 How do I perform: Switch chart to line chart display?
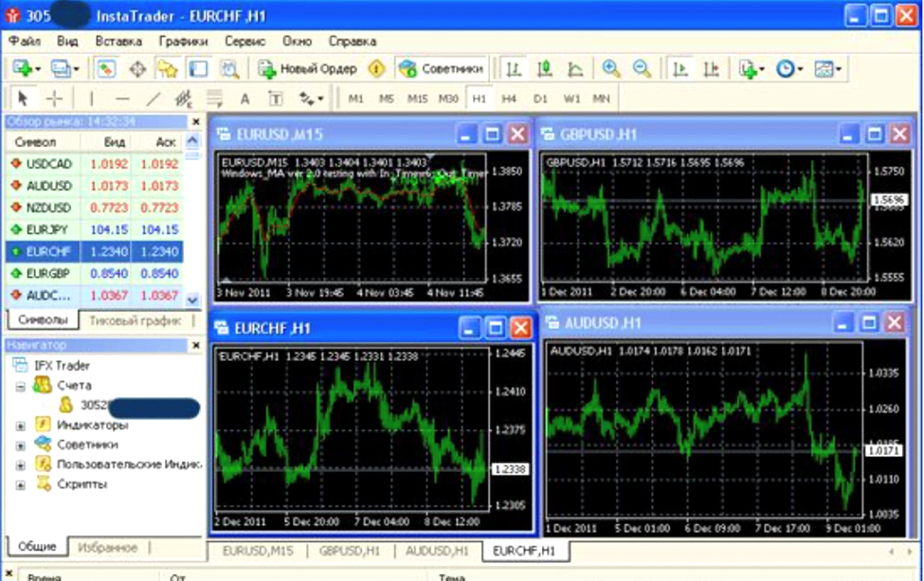point(575,68)
